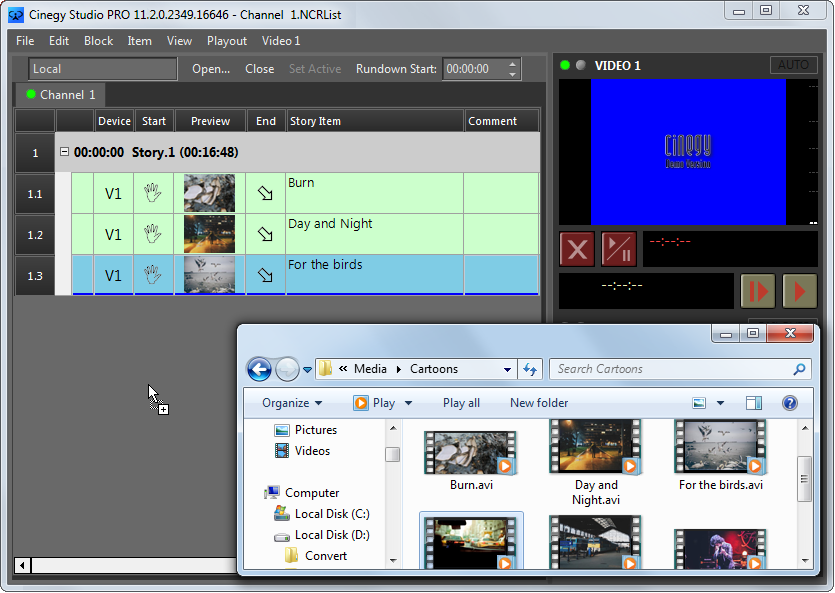Open the view options dropdown arrow
The image size is (835, 593).
pyautogui.click(x=720, y=403)
